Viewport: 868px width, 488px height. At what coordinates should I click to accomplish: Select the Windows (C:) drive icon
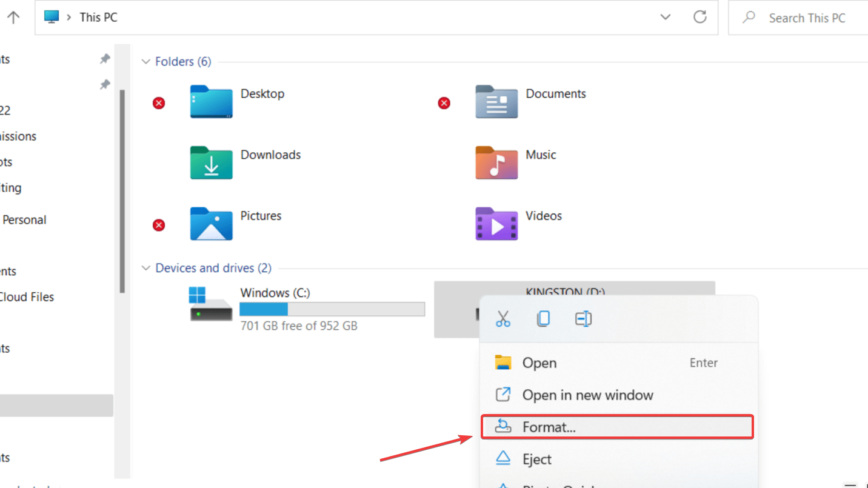pos(211,304)
